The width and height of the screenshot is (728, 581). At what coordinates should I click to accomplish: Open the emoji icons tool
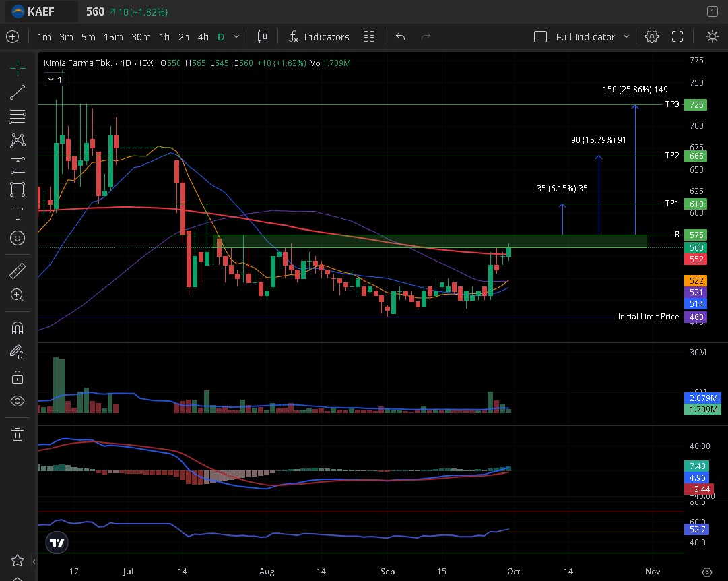point(18,237)
